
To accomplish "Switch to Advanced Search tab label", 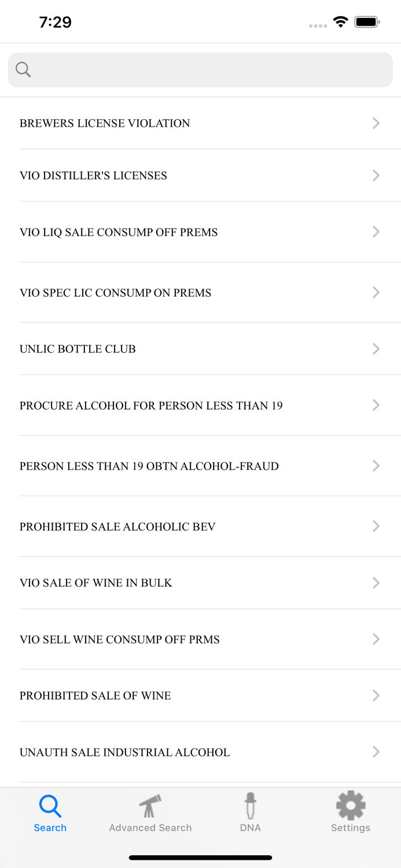I will click(150, 828).
